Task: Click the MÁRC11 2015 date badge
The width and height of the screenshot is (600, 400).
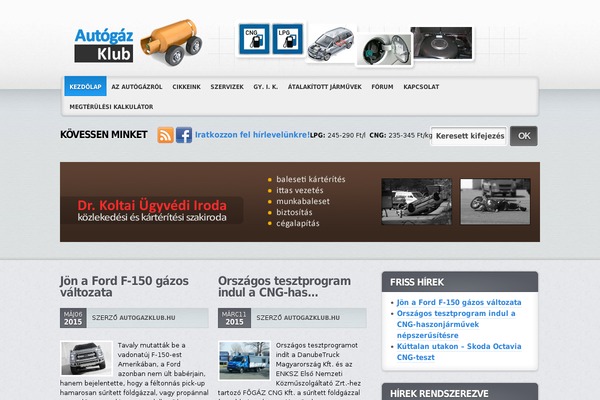Action: pyautogui.click(x=234, y=318)
